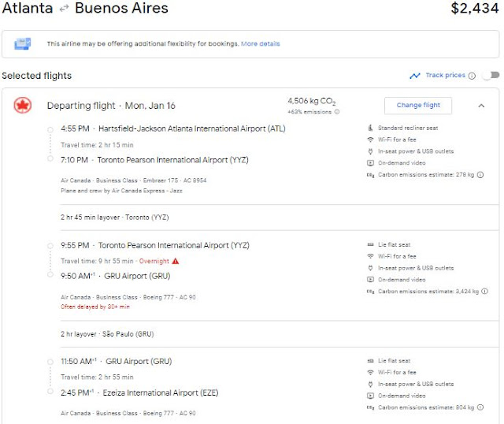Click CO2 icon beside 278 kg estimate
This screenshot has width=504, height=424.
(x=370, y=175)
